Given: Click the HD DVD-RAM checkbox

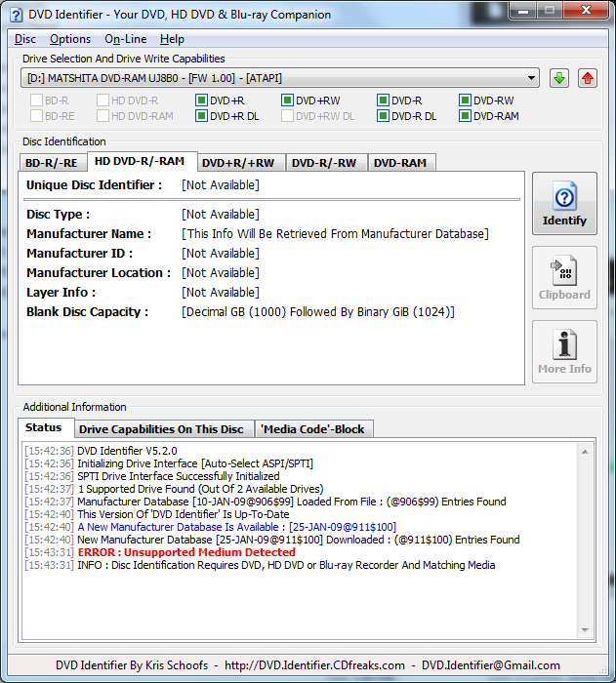Looking at the screenshot, I should [x=103, y=116].
